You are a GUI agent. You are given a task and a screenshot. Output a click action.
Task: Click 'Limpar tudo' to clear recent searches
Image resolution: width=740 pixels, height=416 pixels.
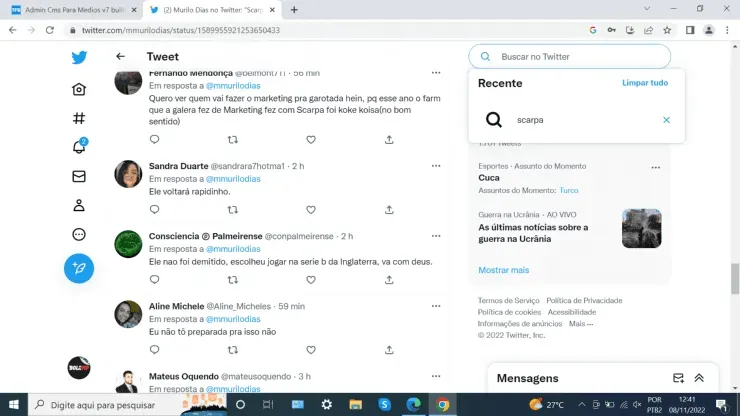pyautogui.click(x=645, y=83)
